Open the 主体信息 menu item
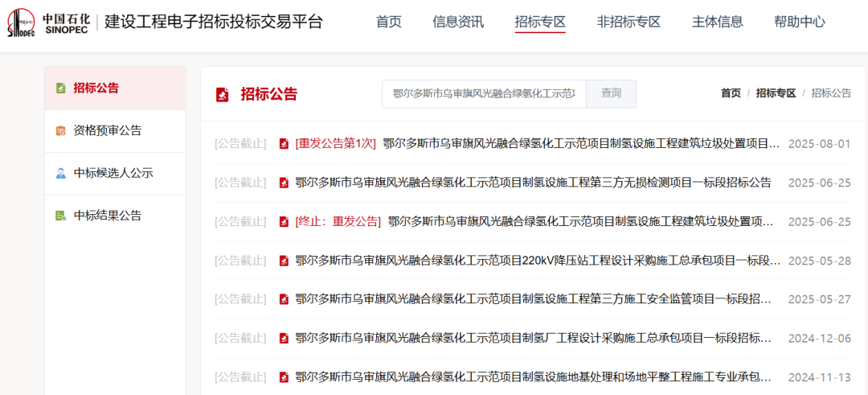This screenshot has width=868, height=395. (x=718, y=23)
